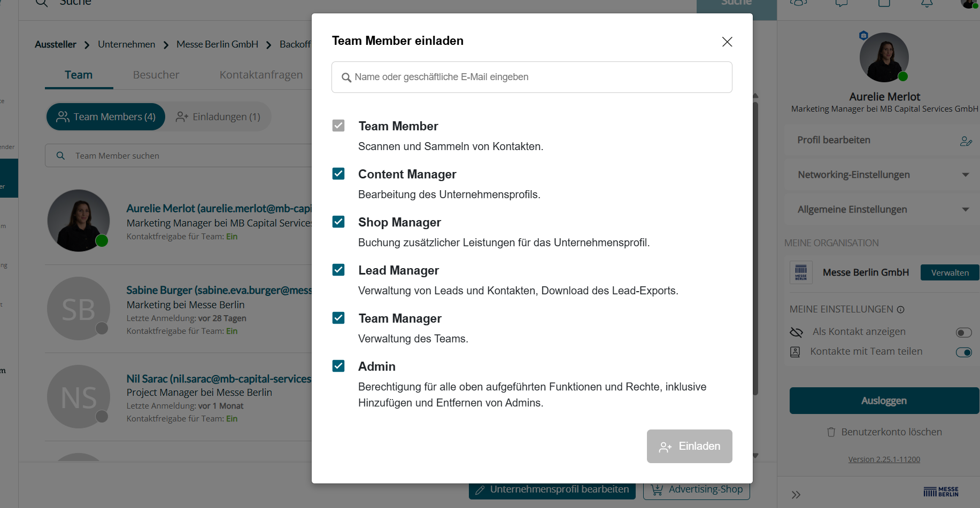Select the Team Members (4) pill

point(106,116)
